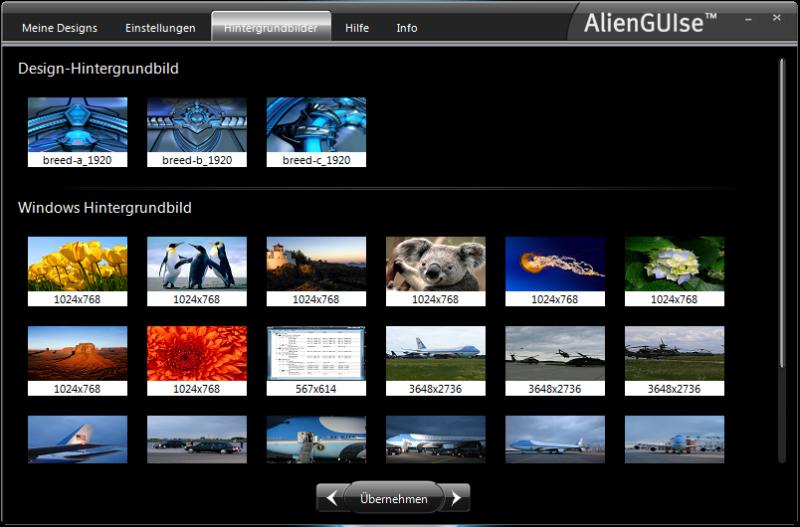Viewport: 800px width, 527px height.
Task: Select the breed-b_1920 design wallpaper
Action: click(x=197, y=125)
